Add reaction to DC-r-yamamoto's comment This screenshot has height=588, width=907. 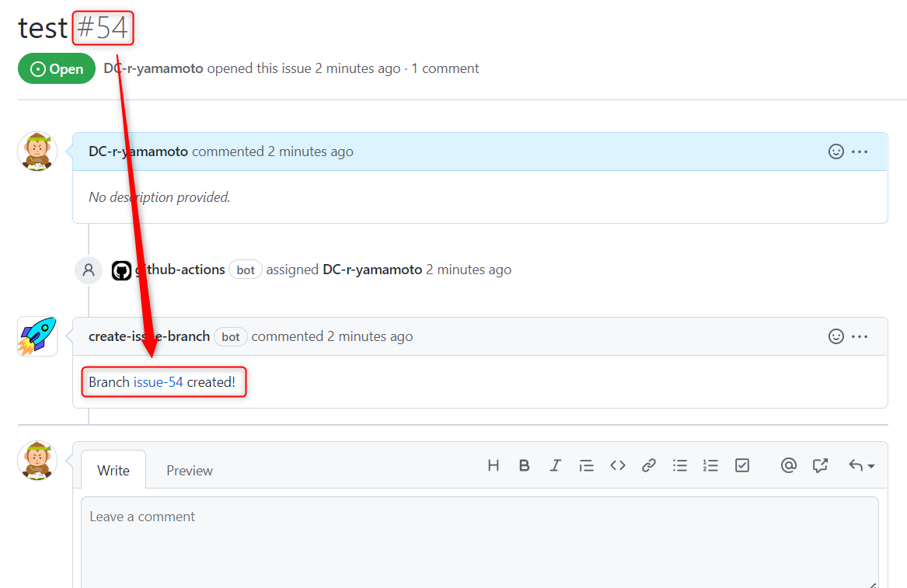click(835, 151)
